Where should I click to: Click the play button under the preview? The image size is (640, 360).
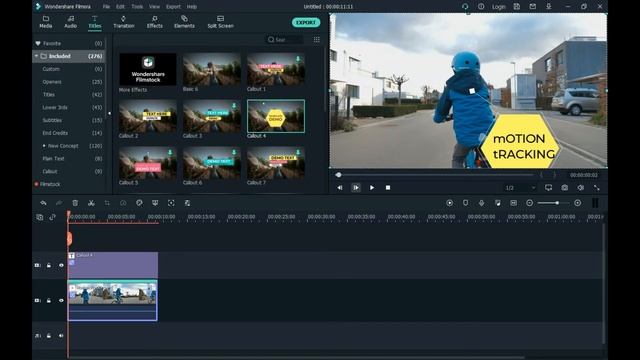[372, 188]
